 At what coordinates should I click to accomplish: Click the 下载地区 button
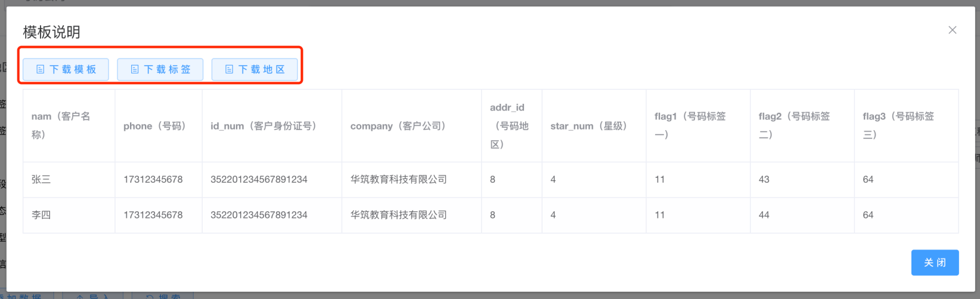point(255,69)
